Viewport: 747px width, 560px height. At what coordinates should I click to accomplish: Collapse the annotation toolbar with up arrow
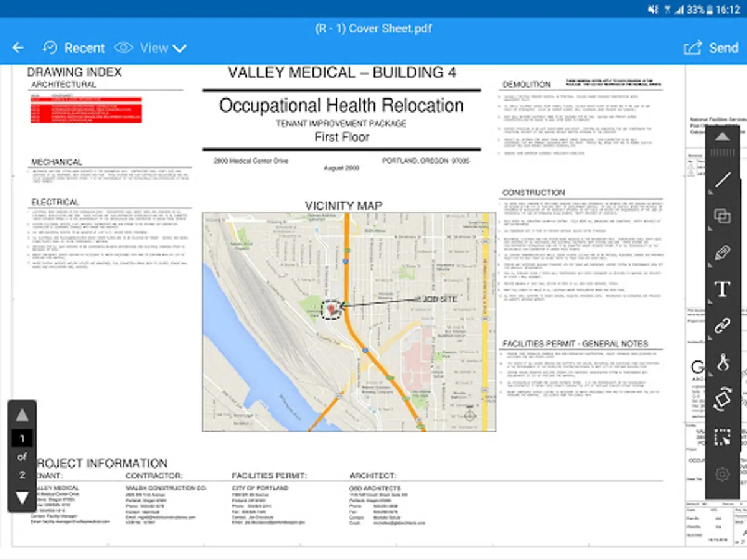pos(722,137)
